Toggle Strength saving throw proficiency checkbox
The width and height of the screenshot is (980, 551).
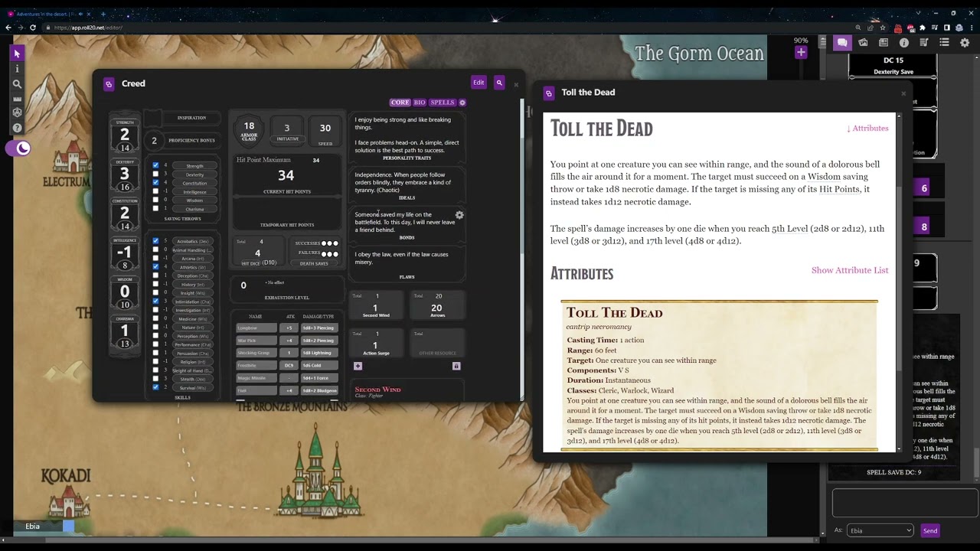pos(156,165)
